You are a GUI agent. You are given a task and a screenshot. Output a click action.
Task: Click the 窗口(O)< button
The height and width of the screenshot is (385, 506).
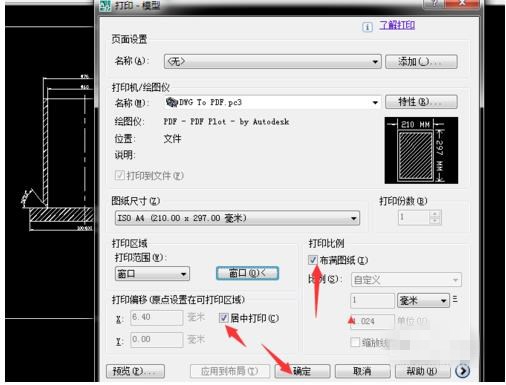tap(247, 273)
